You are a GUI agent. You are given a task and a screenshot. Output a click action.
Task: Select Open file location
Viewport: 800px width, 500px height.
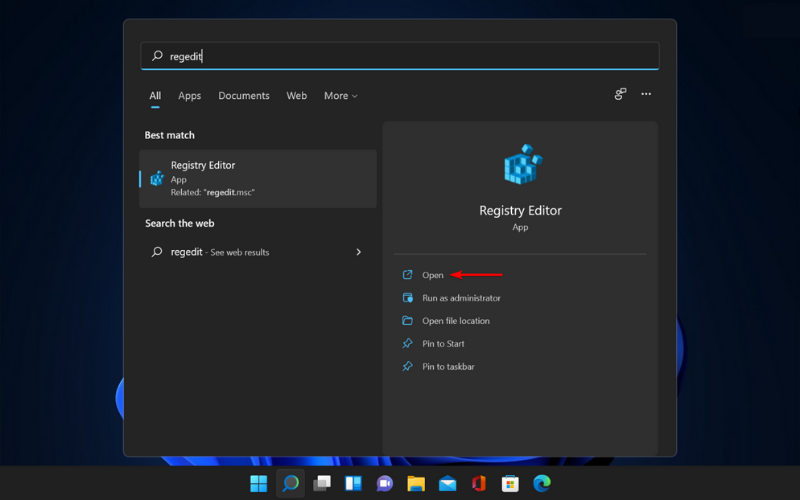click(456, 321)
